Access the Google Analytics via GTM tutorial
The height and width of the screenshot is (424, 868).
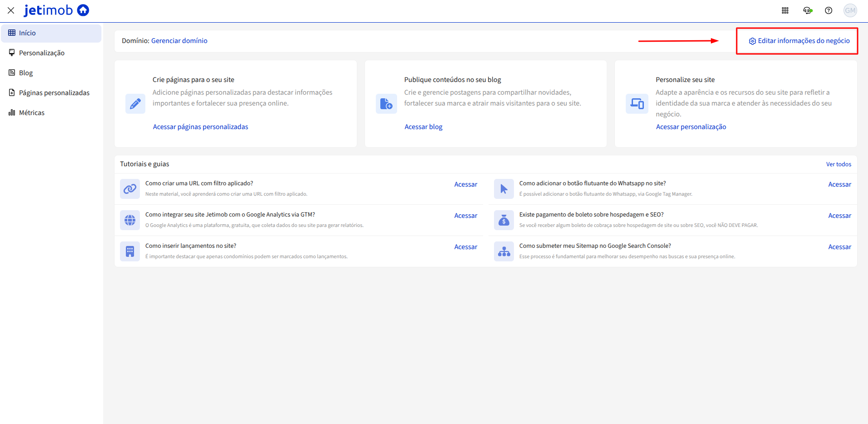click(x=466, y=216)
